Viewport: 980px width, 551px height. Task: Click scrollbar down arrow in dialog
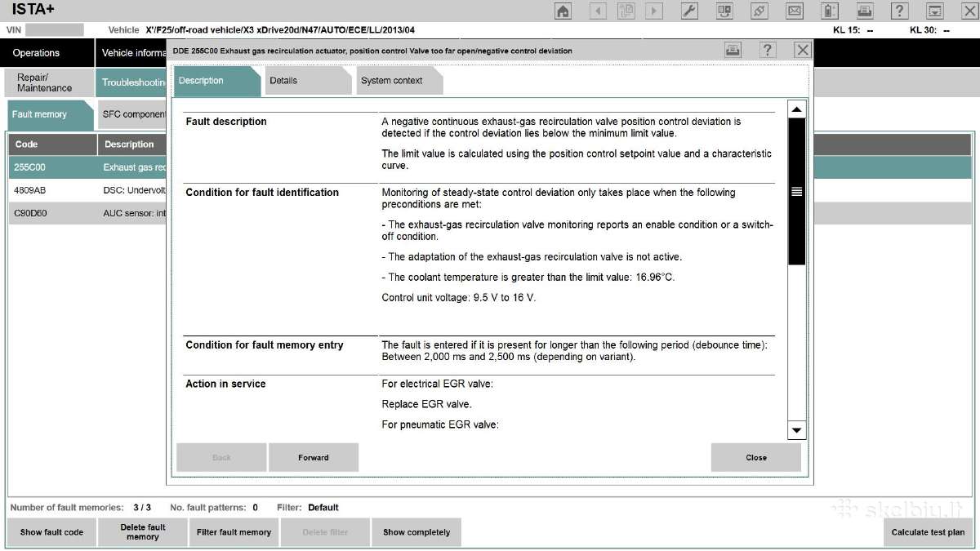(797, 430)
